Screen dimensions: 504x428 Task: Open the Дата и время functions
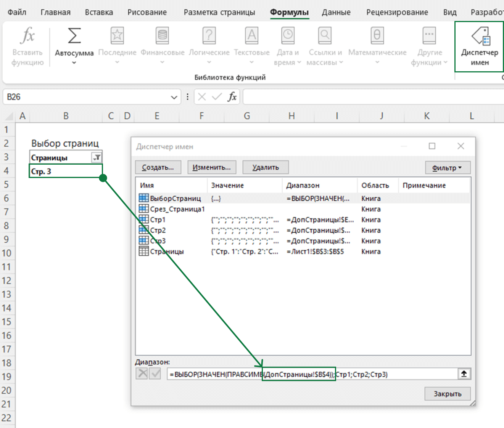(288, 46)
